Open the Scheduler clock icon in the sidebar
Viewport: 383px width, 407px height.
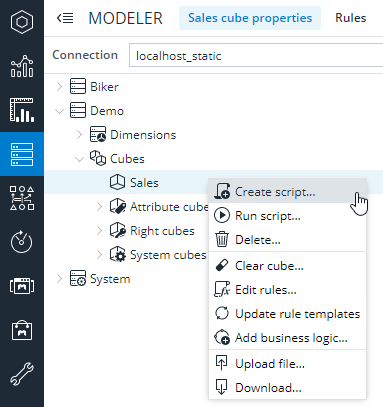(22, 242)
